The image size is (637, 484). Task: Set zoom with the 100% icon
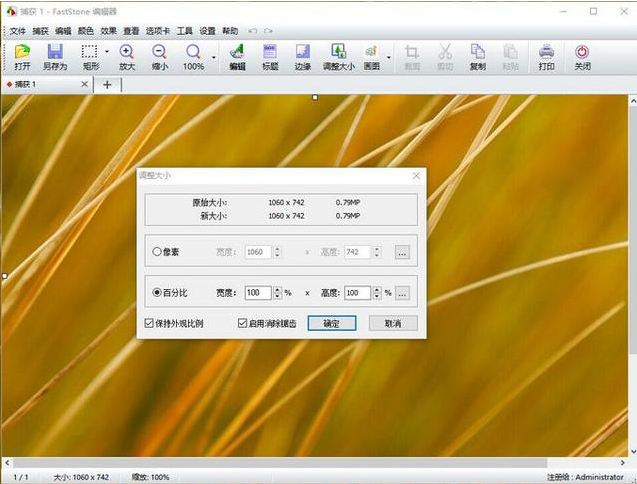(193, 57)
